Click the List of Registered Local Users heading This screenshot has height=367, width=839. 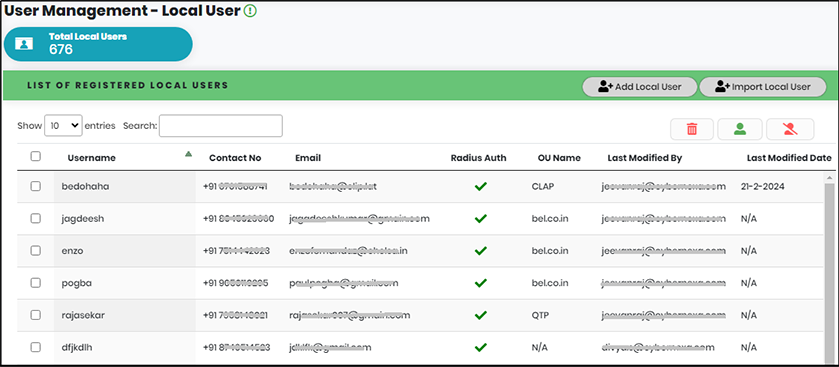click(128, 85)
